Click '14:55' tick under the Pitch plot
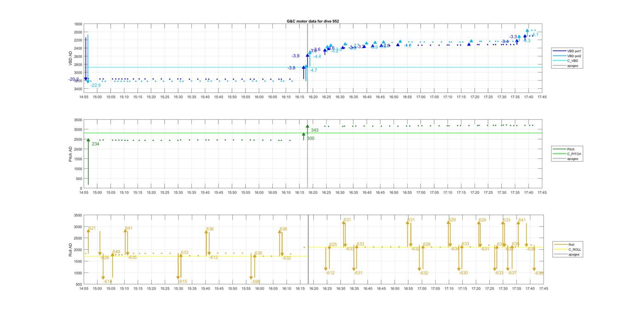The height and width of the screenshot is (319, 644). [x=84, y=192]
